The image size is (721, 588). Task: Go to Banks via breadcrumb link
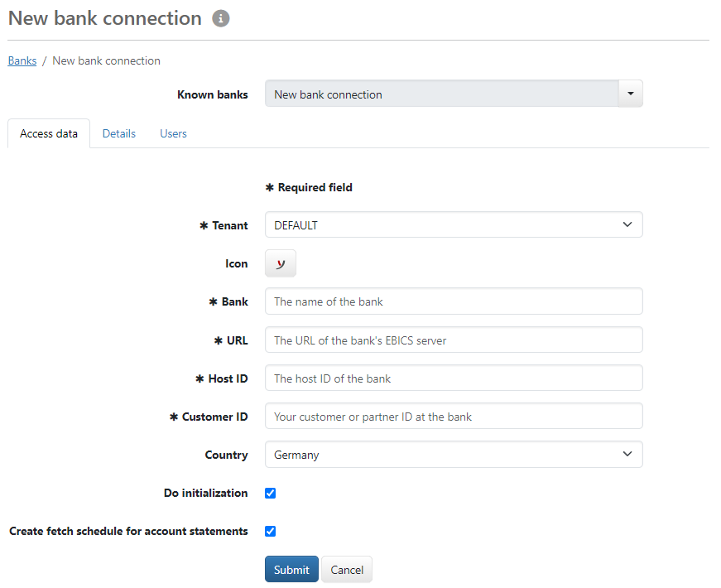point(22,60)
